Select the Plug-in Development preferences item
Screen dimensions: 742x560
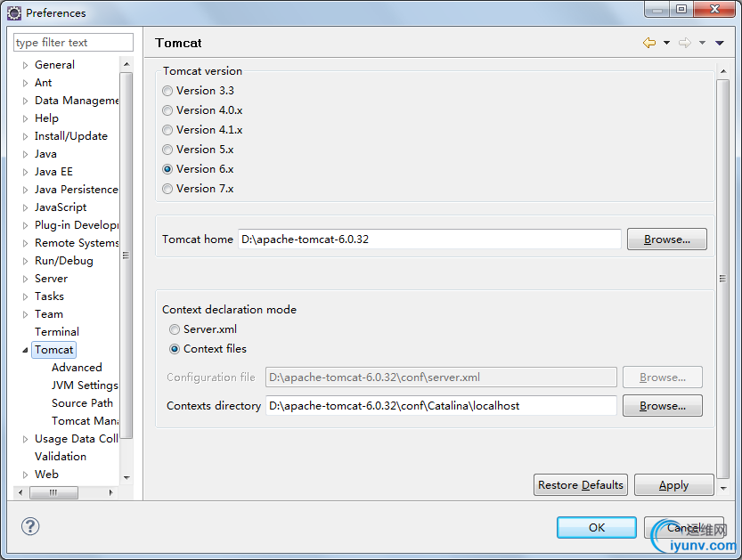click(x=77, y=225)
